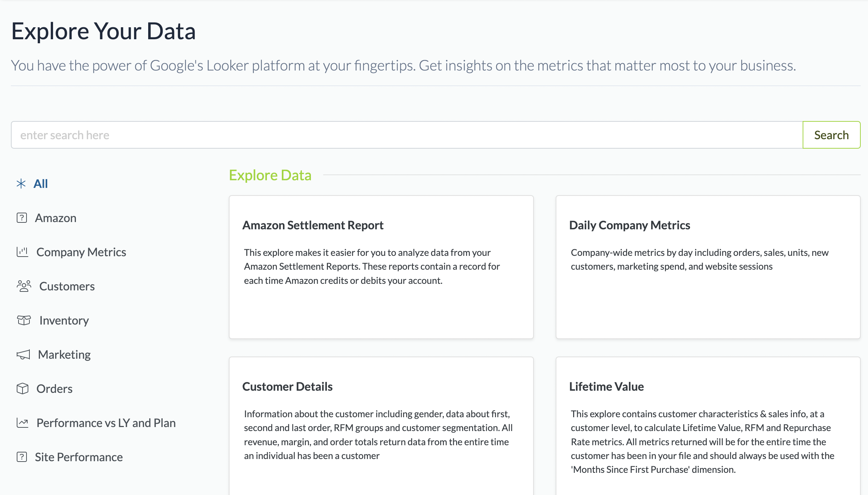Screen dimensions: 868x495
Task: Click the Amazon category question-mark icon
Action: point(22,218)
